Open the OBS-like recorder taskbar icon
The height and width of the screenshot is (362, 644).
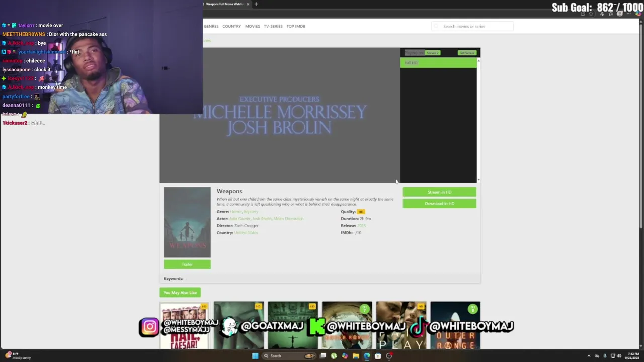click(x=389, y=356)
